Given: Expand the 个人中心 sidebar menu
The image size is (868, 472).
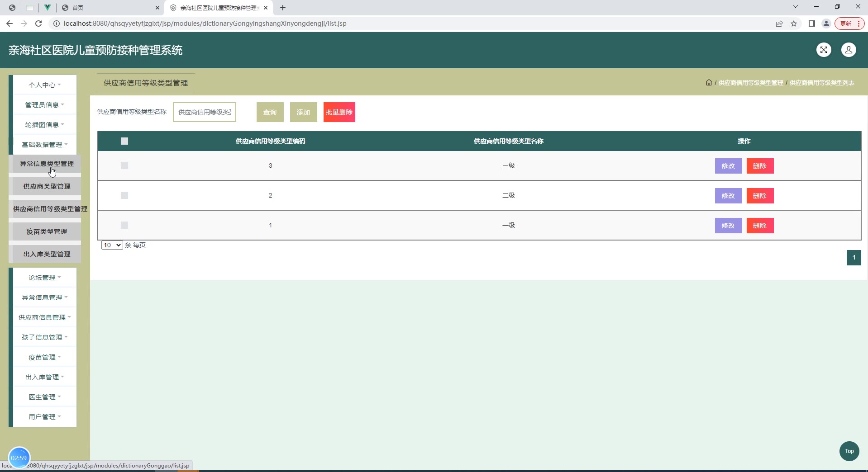Looking at the screenshot, I should pos(44,85).
